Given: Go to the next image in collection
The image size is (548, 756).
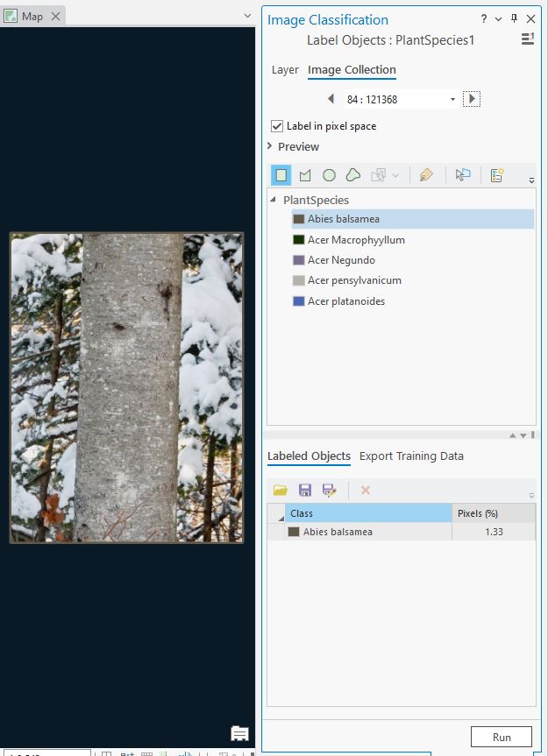Looking at the screenshot, I should (472, 99).
